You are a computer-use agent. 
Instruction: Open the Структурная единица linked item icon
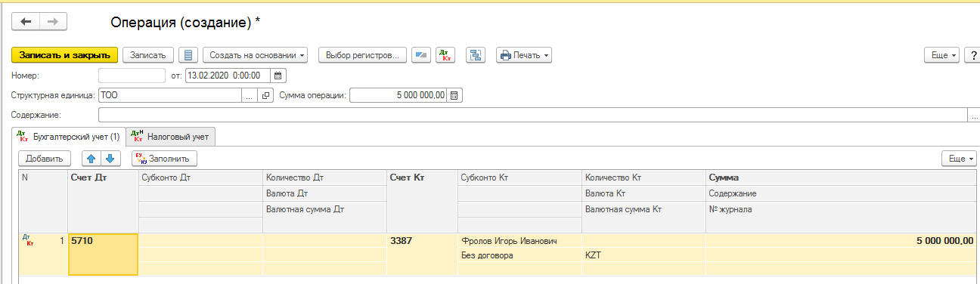click(x=265, y=96)
